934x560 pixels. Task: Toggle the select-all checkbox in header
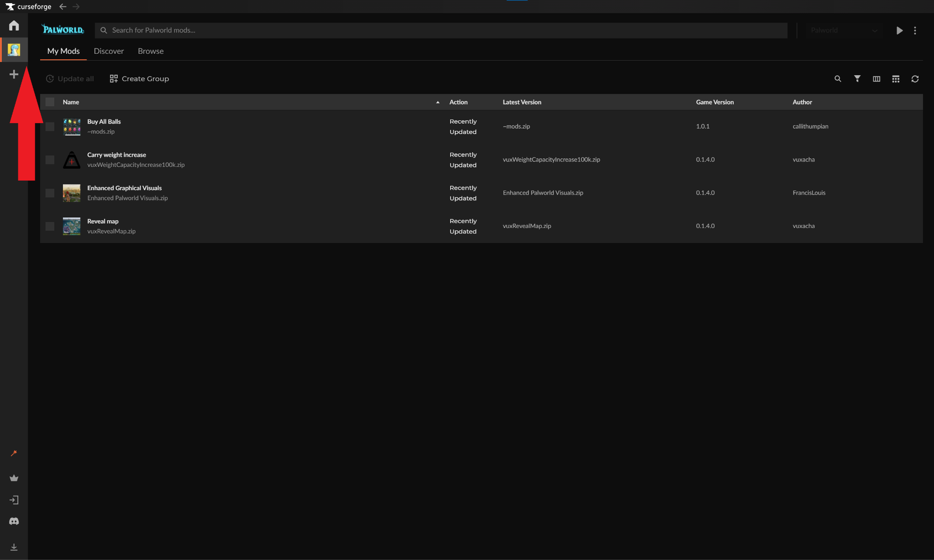[50, 102]
